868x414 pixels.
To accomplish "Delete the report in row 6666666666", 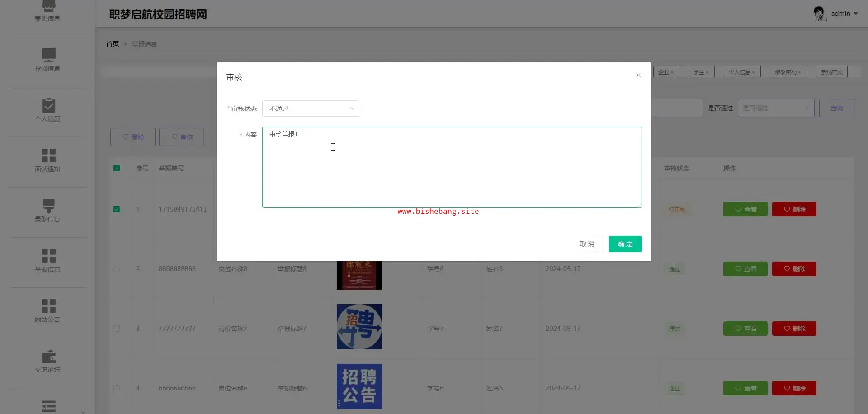I will [x=794, y=388].
